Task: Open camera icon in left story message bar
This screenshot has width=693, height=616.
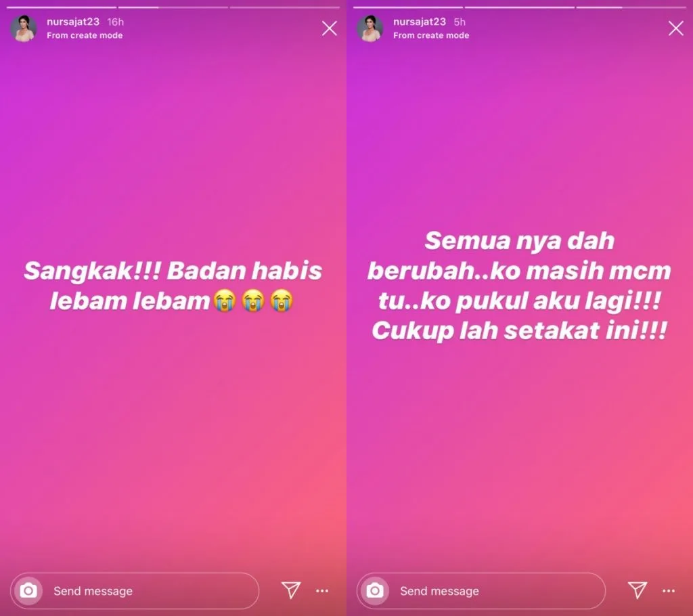Action: [x=28, y=590]
